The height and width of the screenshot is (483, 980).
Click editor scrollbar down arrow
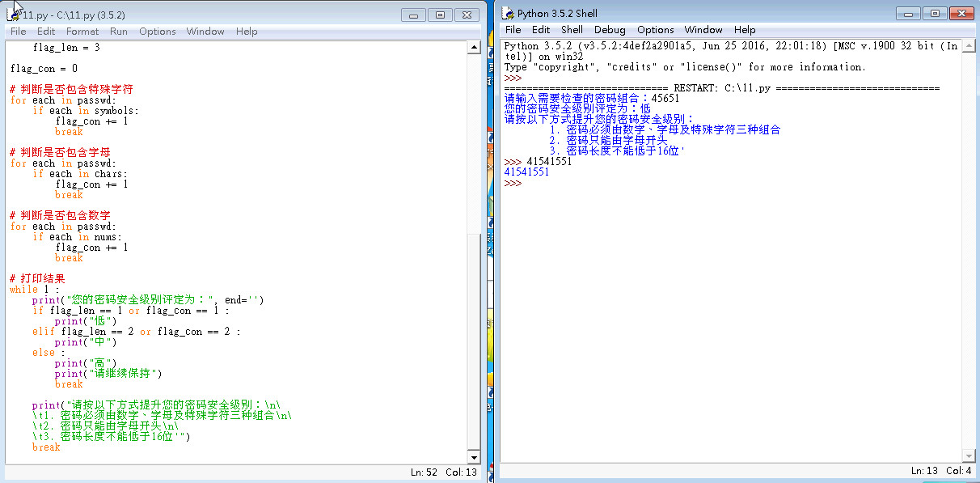(474, 457)
